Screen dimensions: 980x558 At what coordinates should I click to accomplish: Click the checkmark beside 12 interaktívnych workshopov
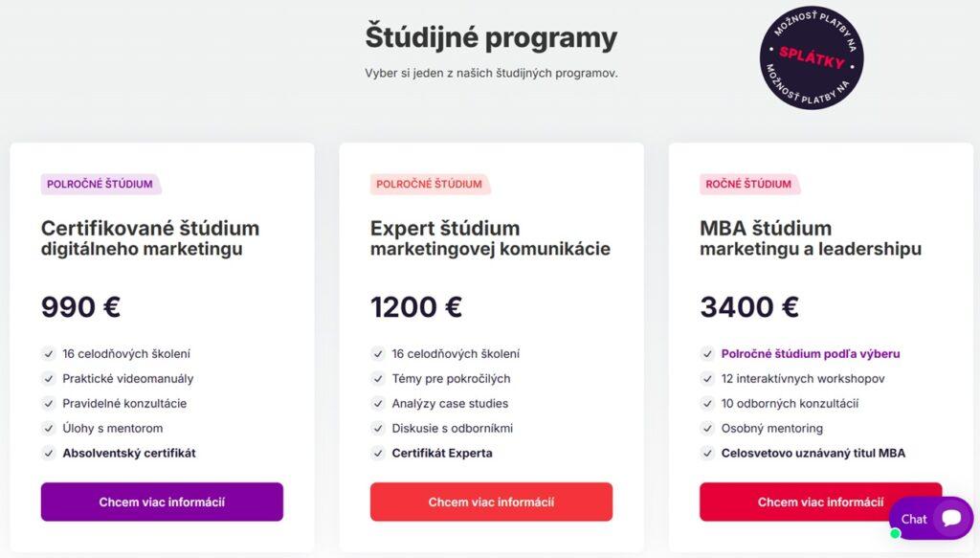click(x=707, y=378)
